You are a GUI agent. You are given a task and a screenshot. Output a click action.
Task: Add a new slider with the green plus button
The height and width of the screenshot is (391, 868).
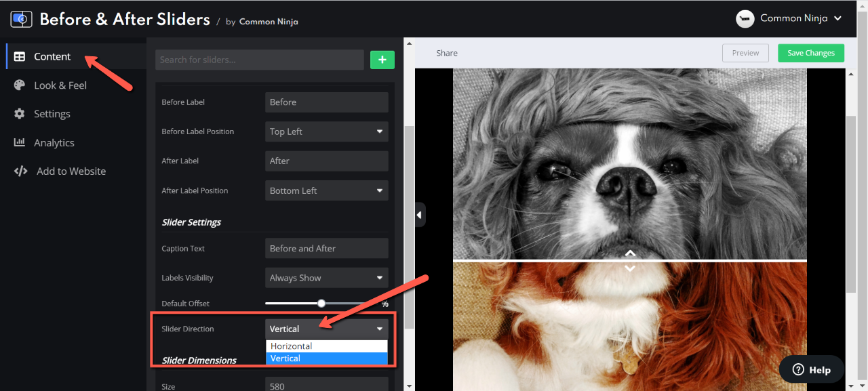click(x=382, y=60)
